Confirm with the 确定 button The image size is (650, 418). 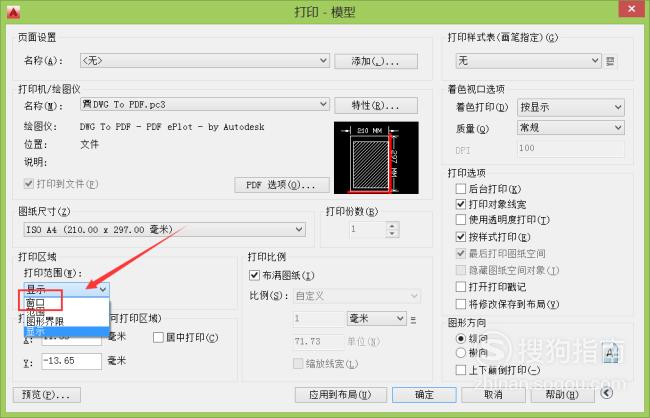tap(424, 395)
